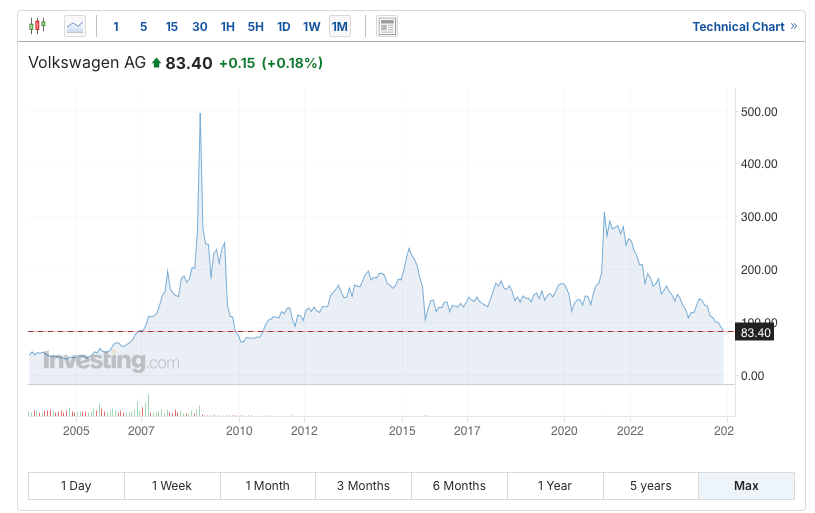Image resolution: width=815 pixels, height=513 pixels.
Task: Click the 2007 x-axis label
Action: coord(141,431)
